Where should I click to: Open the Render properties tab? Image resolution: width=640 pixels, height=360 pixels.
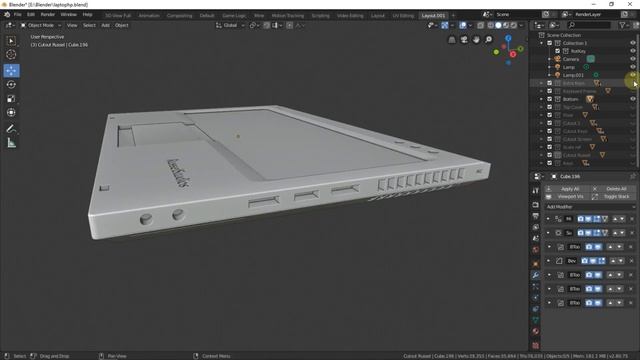coord(536,204)
